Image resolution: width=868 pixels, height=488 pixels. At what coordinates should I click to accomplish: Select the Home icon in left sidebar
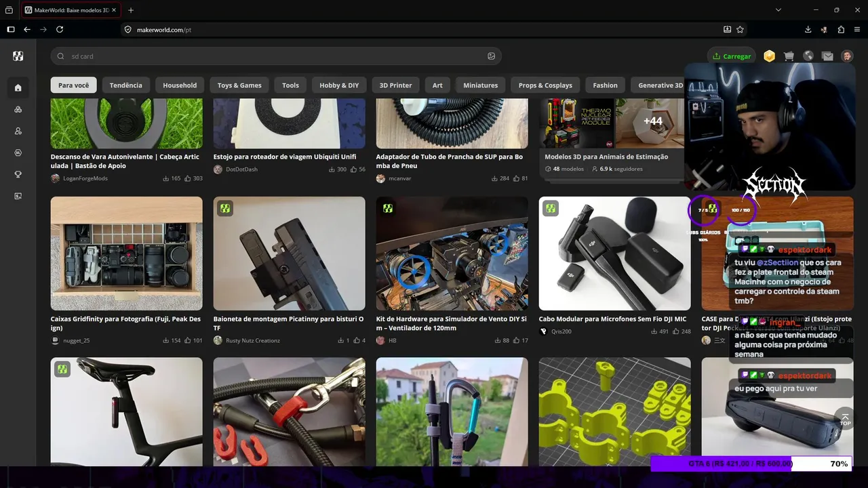(18, 87)
